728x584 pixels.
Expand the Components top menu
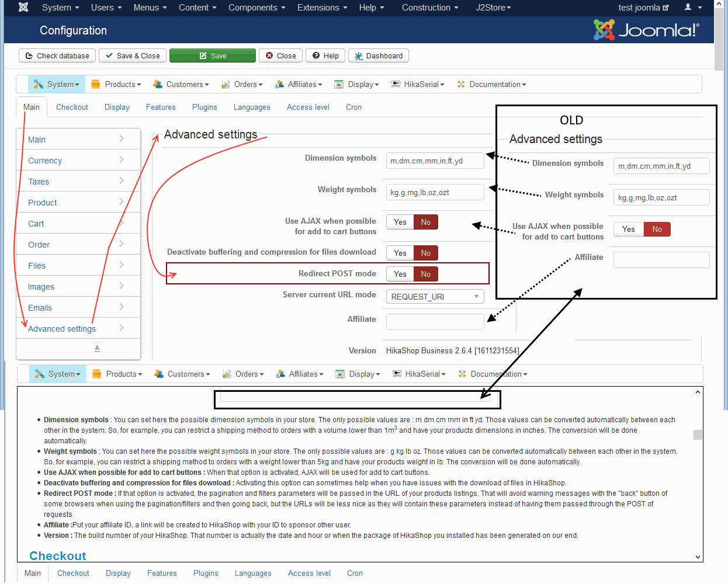[256, 8]
